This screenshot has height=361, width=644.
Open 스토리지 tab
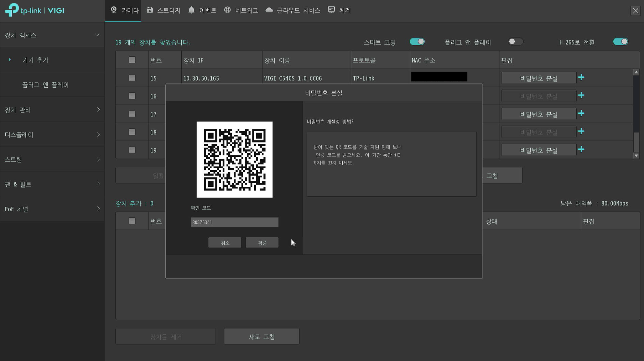pos(163,10)
